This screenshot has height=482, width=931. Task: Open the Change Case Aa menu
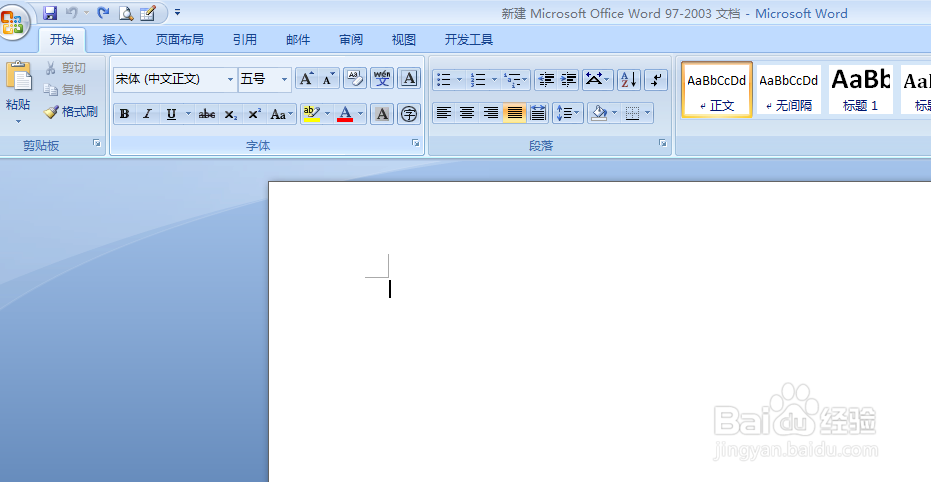[x=281, y=114]
